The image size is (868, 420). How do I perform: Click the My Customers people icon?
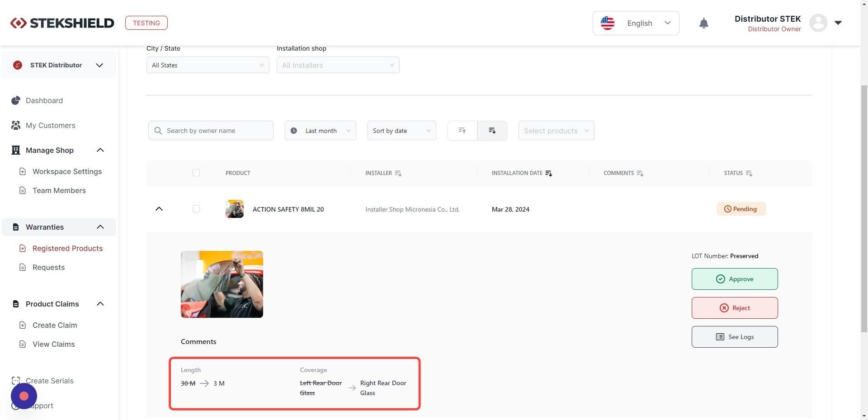coord(16,125)
